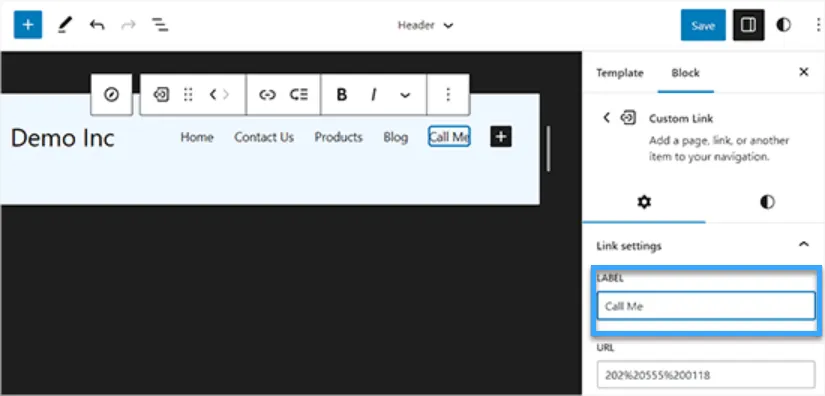This screenshot has height=396, width=825.
Task: Select the Home navigation link
Action: (x=197, y=137)
